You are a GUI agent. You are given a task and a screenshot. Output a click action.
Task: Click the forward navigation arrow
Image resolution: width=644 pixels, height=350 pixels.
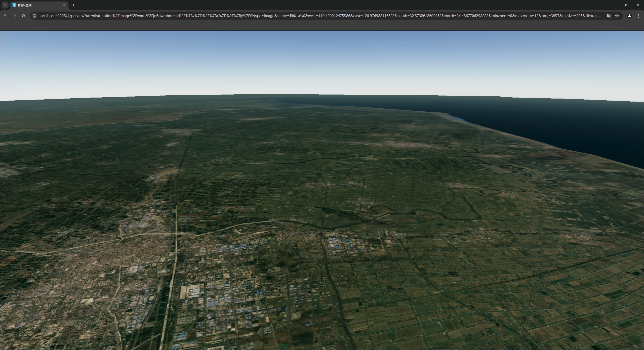[15, 16]
